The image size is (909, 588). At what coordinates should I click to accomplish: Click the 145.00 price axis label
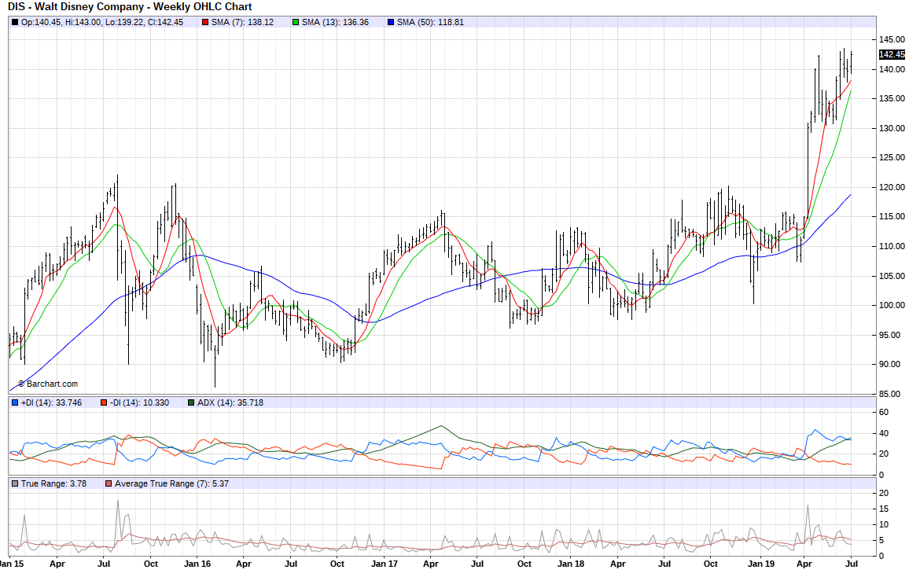(892, 39)
